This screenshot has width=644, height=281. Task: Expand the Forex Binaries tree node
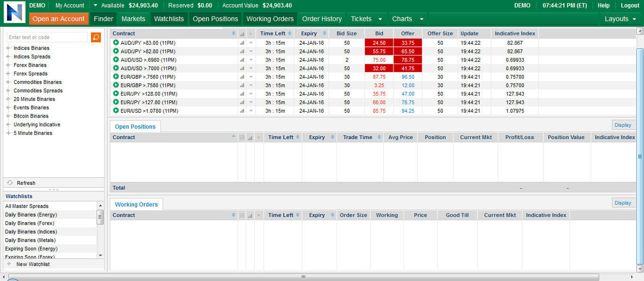(x=8, y=65)
